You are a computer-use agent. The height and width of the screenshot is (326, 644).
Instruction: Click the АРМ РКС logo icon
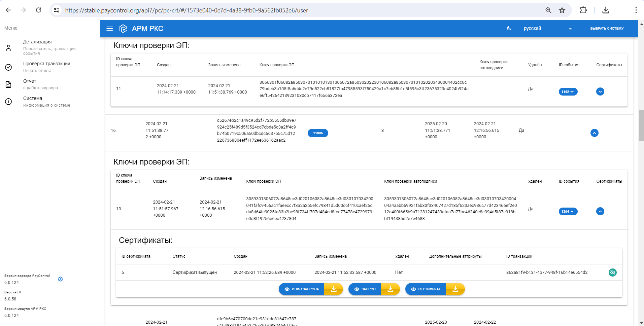[x=123, y=29]
